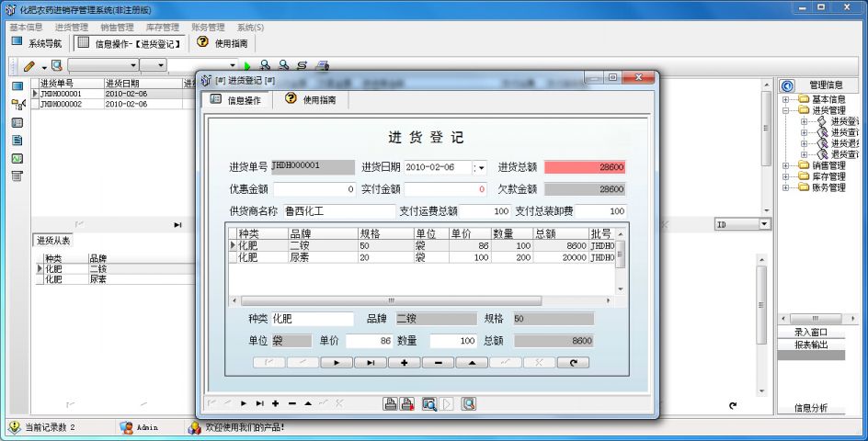Click the printer icon in main toolbar
The width and height of the screenshot is (868, 441).
322,66
